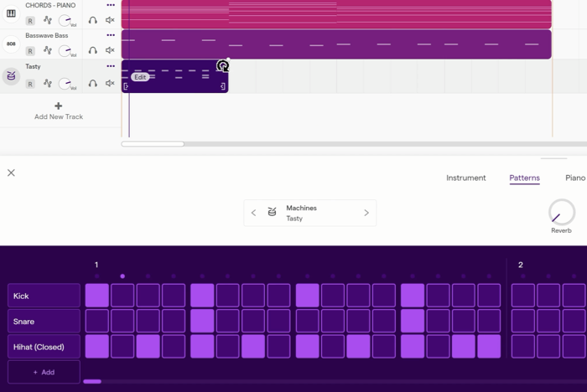Select the Snare row label
This screenshot has height=392, width=587.
pos(44,322)
